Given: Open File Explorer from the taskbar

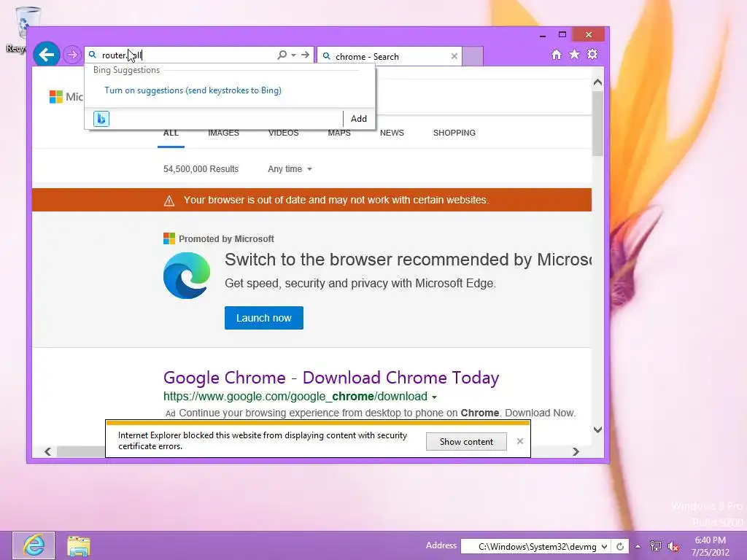Looking at the screenshot, I should pos(78,545).
